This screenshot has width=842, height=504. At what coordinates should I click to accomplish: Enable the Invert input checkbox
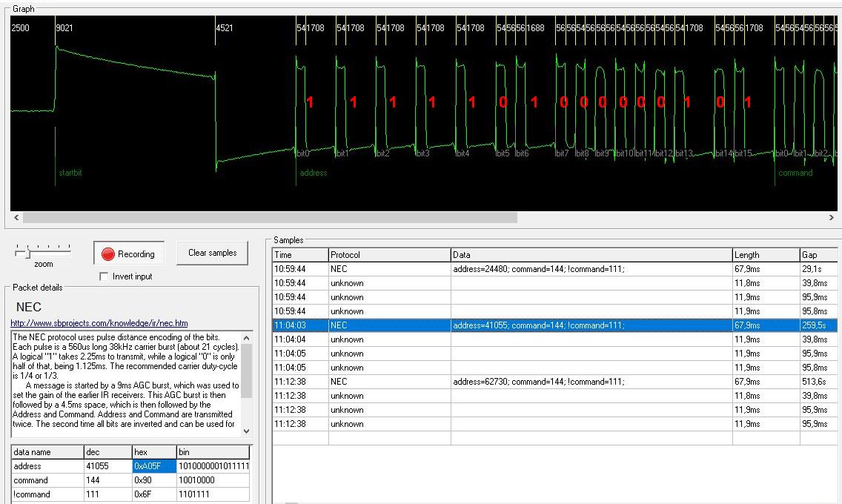[105, 276]
